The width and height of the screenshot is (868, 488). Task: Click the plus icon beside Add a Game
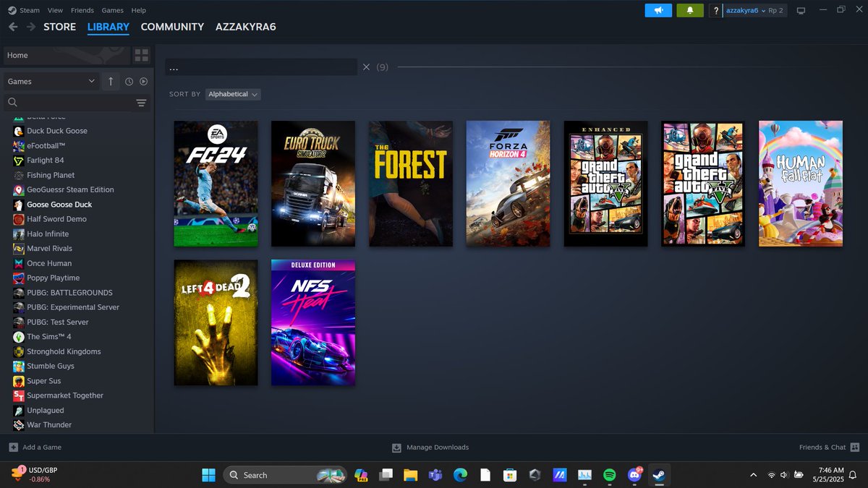(x=13, y=448)
